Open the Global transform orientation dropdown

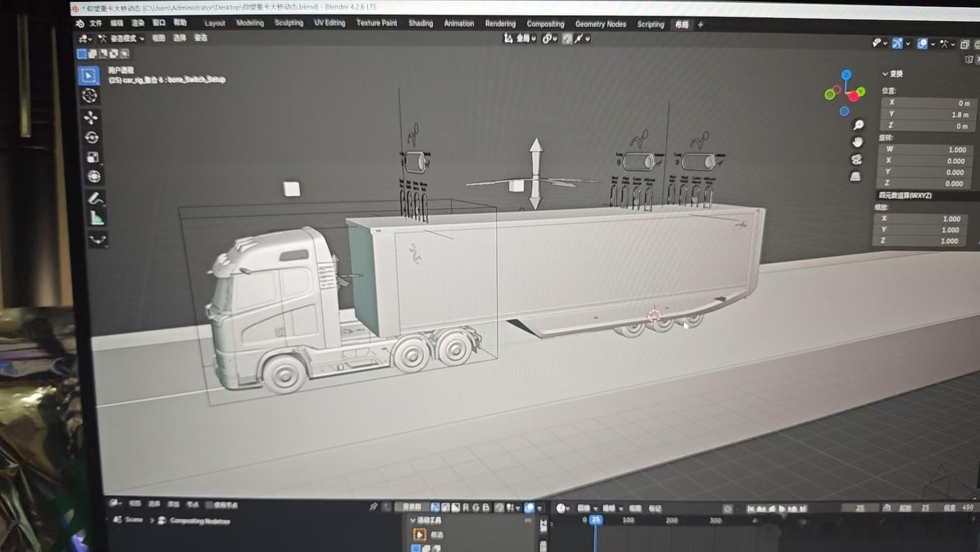519,38
